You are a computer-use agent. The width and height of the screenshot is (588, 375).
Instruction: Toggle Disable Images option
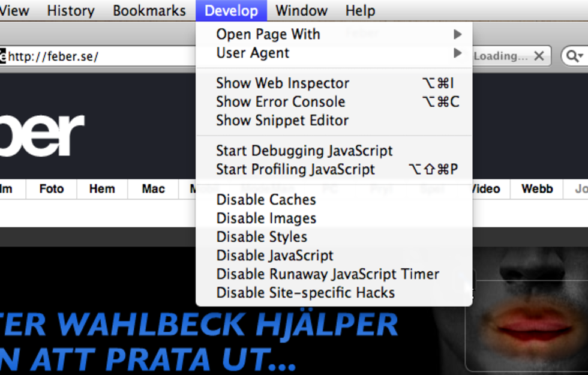[x=266, y=218]
